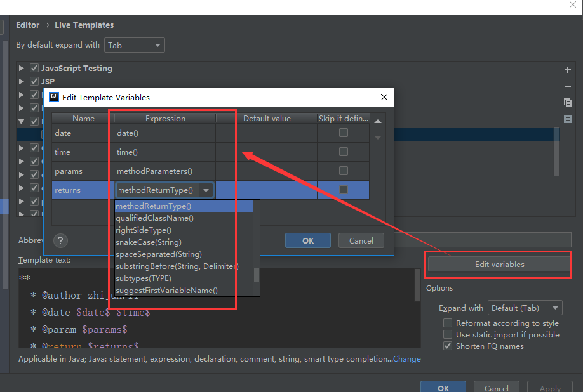Click the Edit variables button
The image size is (583, 392).
499,265
